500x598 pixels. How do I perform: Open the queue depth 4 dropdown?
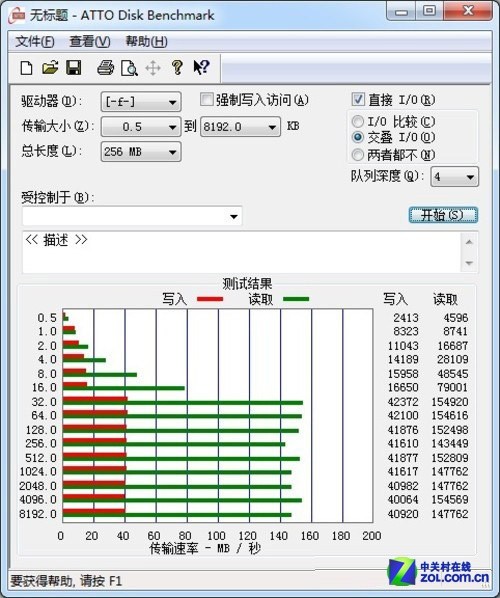point(454,177)
